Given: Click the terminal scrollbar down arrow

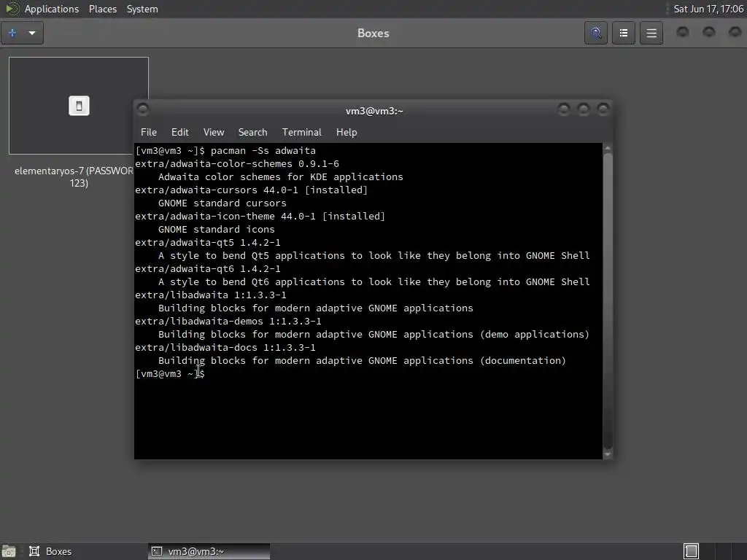Looking at the screenshot, I should pyautogui.click(x=608, y=454).
